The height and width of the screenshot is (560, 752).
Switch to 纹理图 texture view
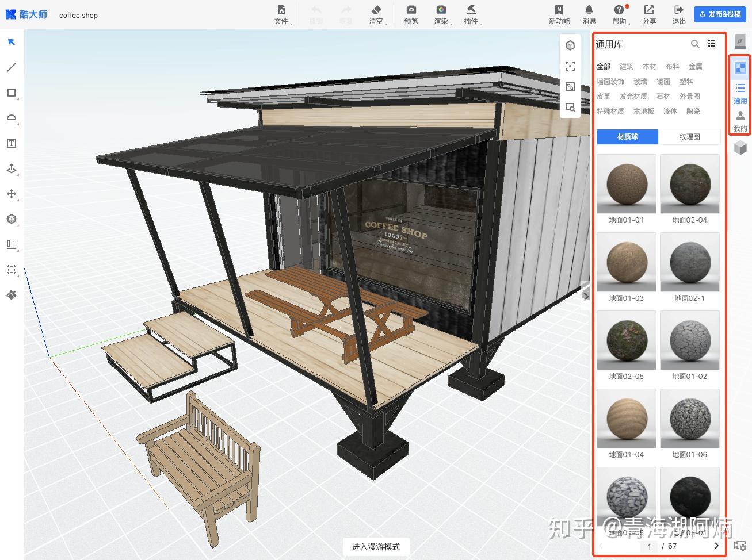(690, 137)
